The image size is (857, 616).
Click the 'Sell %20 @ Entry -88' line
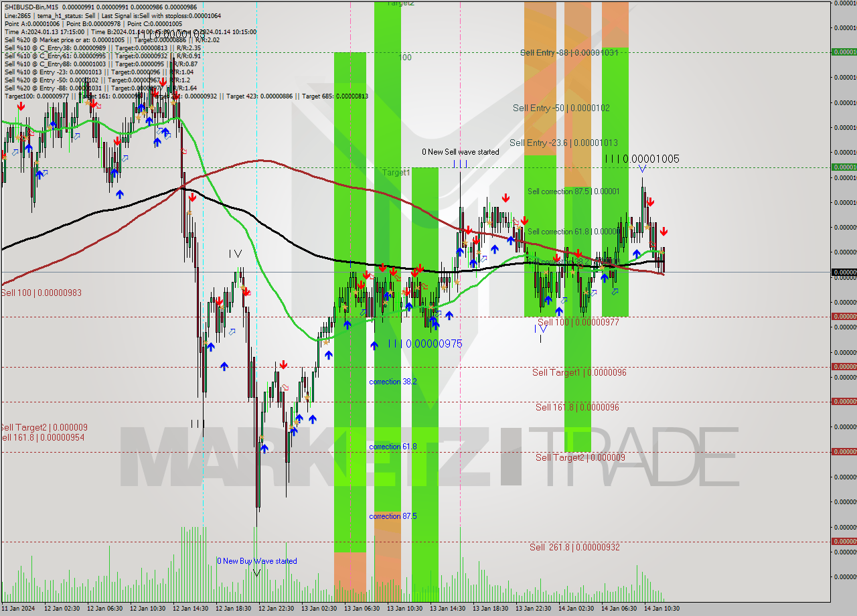click(100, 88)
